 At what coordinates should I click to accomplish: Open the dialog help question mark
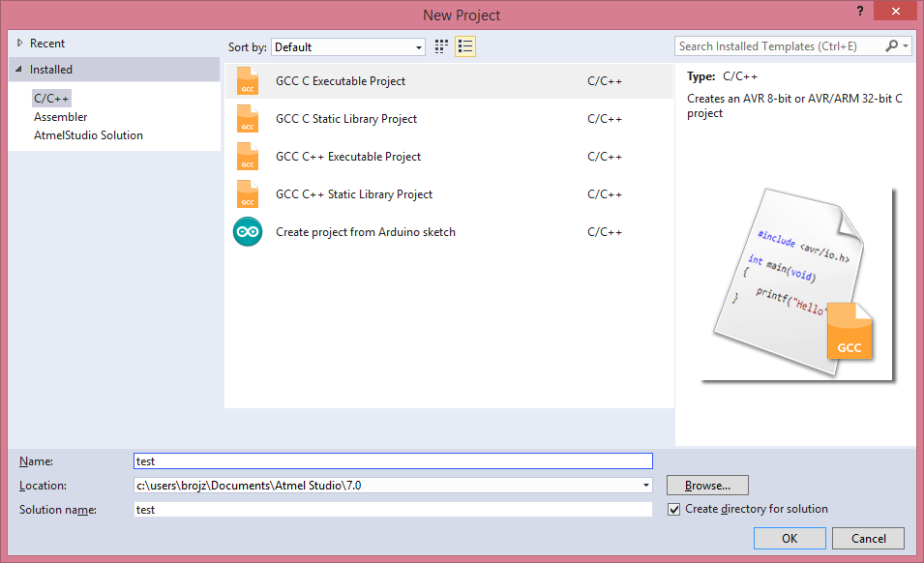coord(860,11)
